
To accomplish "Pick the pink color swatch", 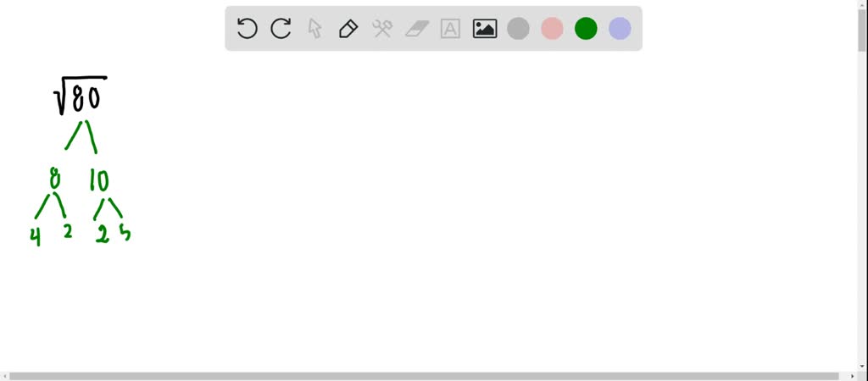I will point(552,28).
